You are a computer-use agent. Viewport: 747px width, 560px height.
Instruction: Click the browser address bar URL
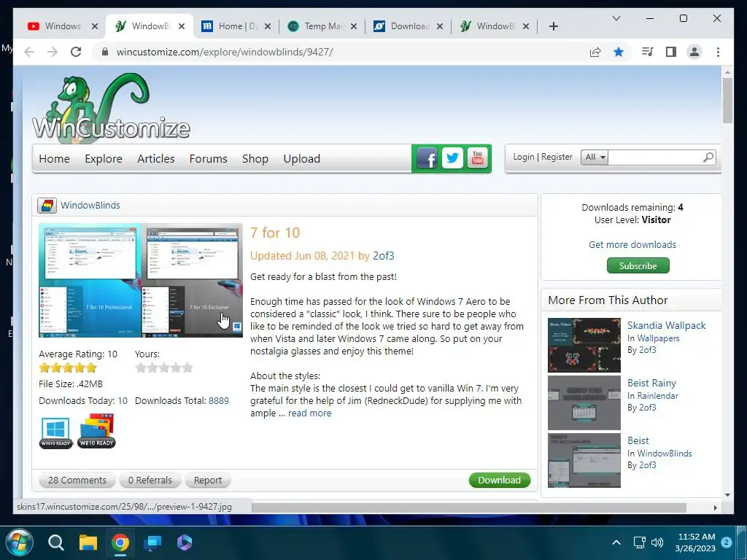pyautogui.click(x=225, y=52)
